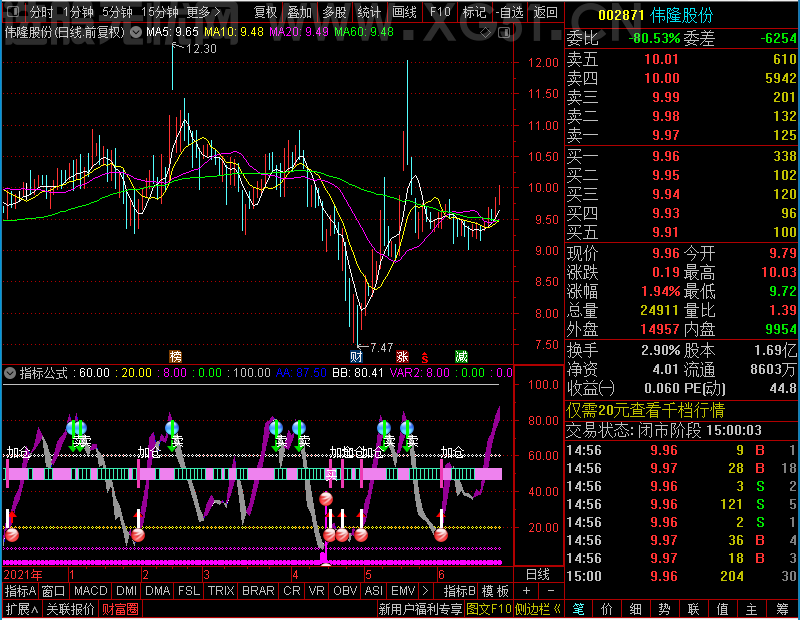Image resolution: width=800 pixels, height=620 pixels.
Task: Open the 模板 template tab
Action: (495, 591)
